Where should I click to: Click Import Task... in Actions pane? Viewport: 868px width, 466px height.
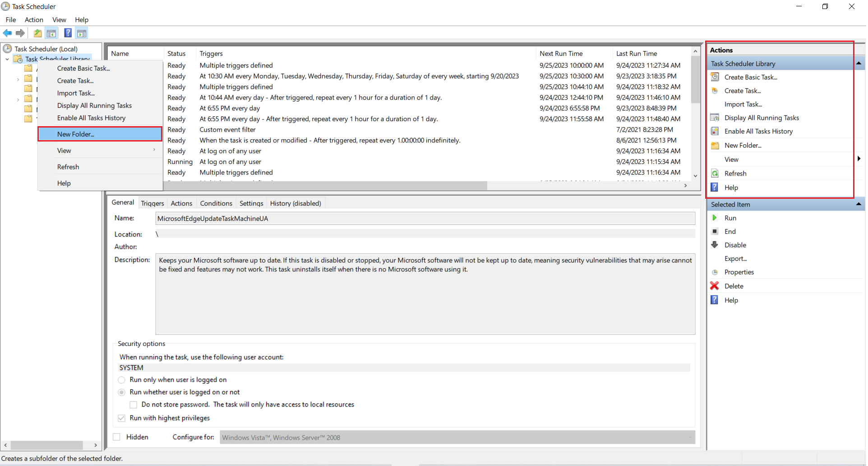pyautogui.click(x=743, y=104)
